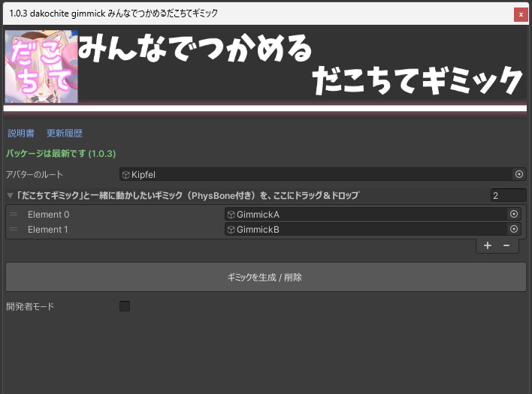Click the drag handle of Element 1
Screen dimensions: 532x394
[x=14, y=229]
